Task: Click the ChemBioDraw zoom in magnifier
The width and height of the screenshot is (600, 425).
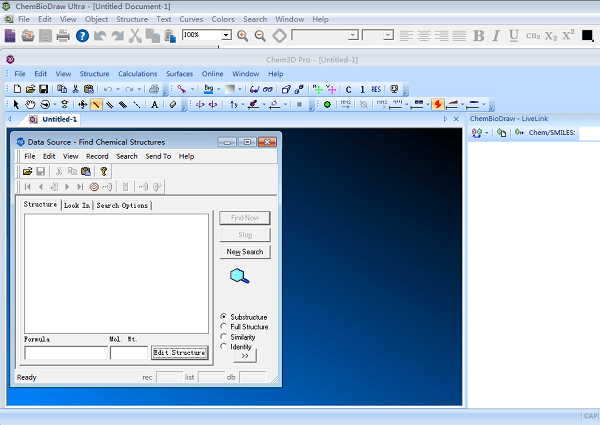Action: tap(242, 36)
